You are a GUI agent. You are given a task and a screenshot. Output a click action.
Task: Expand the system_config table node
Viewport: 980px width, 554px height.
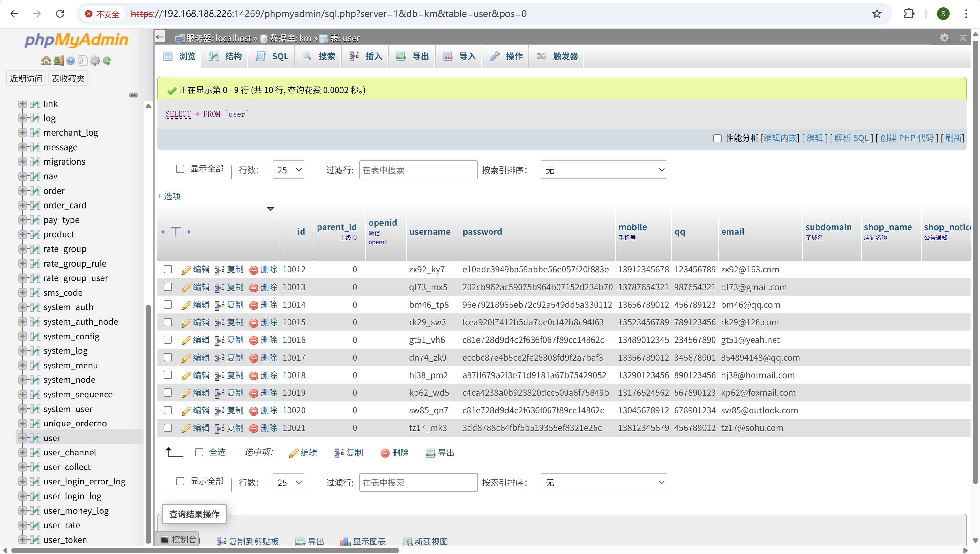coord(22,336)
